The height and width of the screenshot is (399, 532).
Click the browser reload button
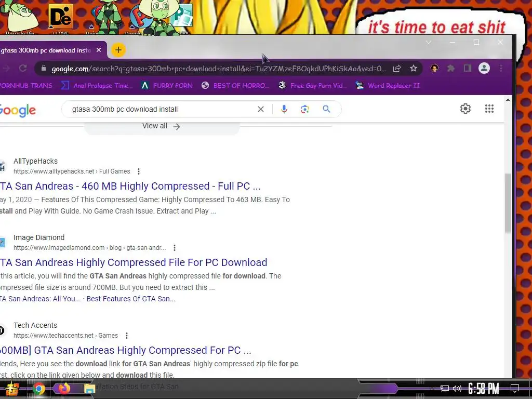click(23, 69)
